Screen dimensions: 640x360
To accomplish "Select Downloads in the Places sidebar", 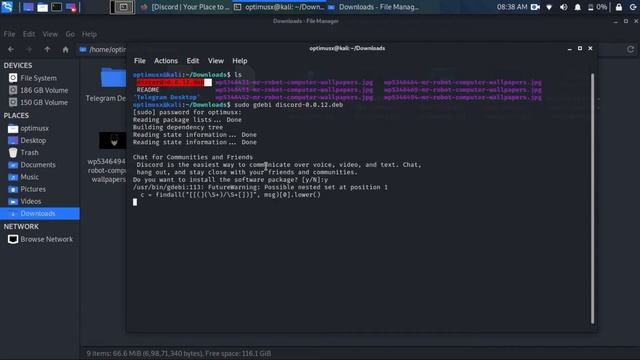I will (x=40, y=213).
